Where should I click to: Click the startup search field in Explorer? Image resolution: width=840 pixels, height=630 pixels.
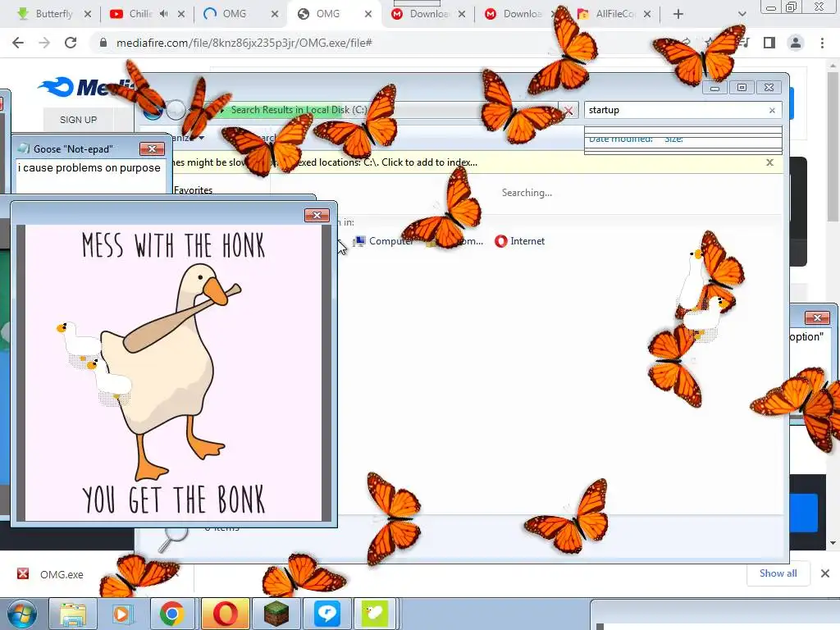coord(675,111)
